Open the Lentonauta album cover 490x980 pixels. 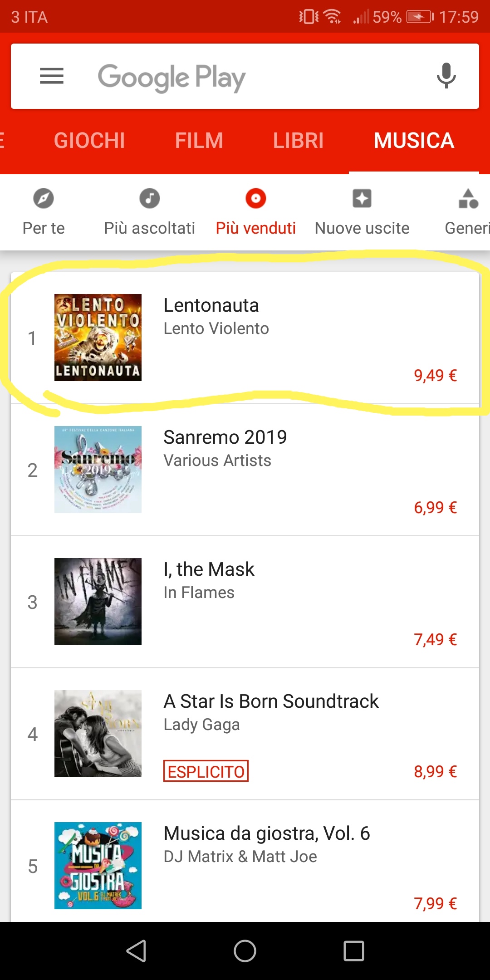click(x=98, y=338)
